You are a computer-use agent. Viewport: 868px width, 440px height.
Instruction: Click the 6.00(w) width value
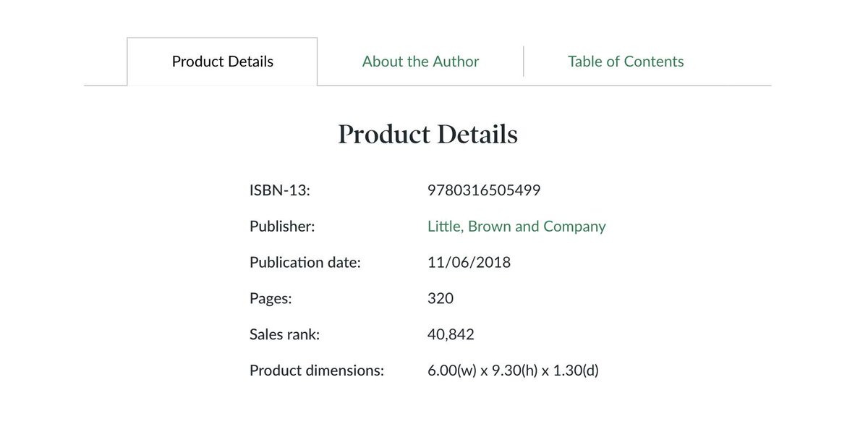pyautogui.click(x=451, y=371)
